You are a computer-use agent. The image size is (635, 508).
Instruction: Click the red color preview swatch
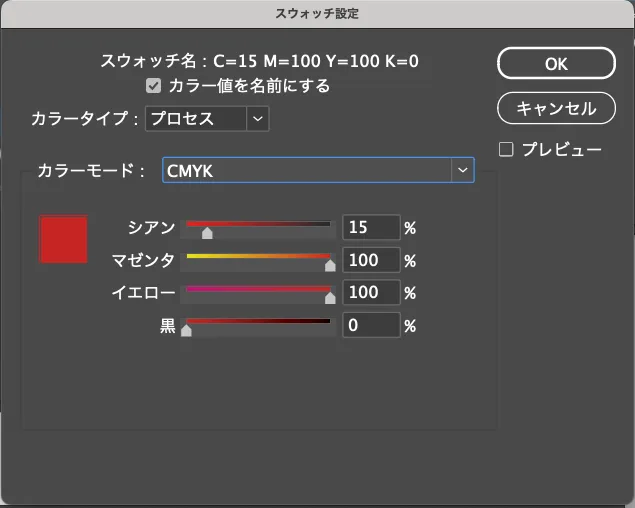63,239
